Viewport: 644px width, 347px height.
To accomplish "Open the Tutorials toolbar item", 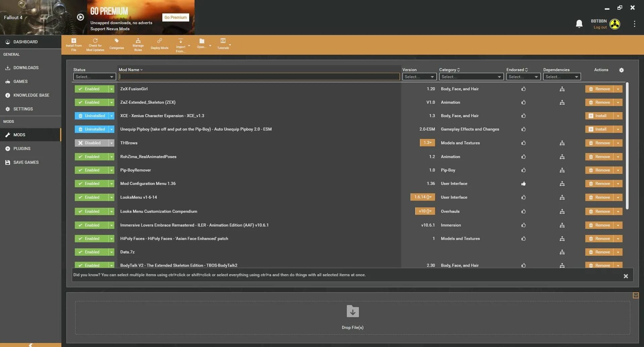I will 223,44.
